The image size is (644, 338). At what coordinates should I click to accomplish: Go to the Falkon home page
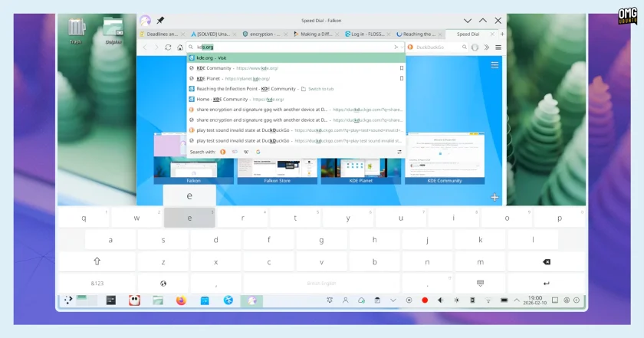(x=180, y=48)
